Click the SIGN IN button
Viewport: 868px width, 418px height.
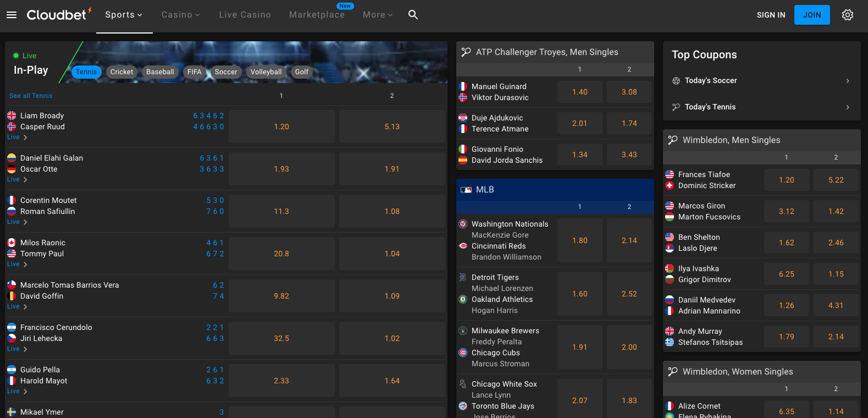point(771,15)
